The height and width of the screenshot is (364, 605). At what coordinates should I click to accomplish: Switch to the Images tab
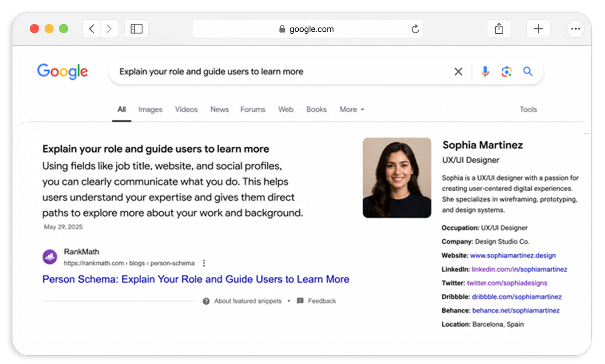pyautogui.click(x=150, y=110)
